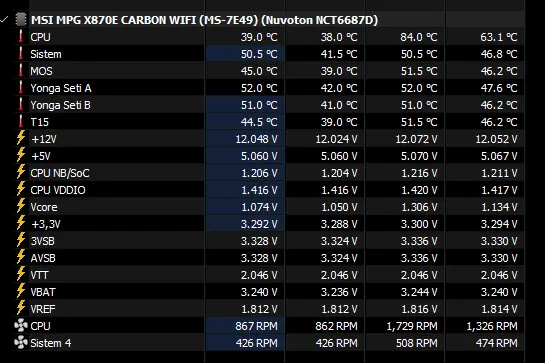The height and width of the screenshot is (363, 545).
Task: Click CPU maximum temperature value 84.0 °C
Action: (x=418, y=37)
